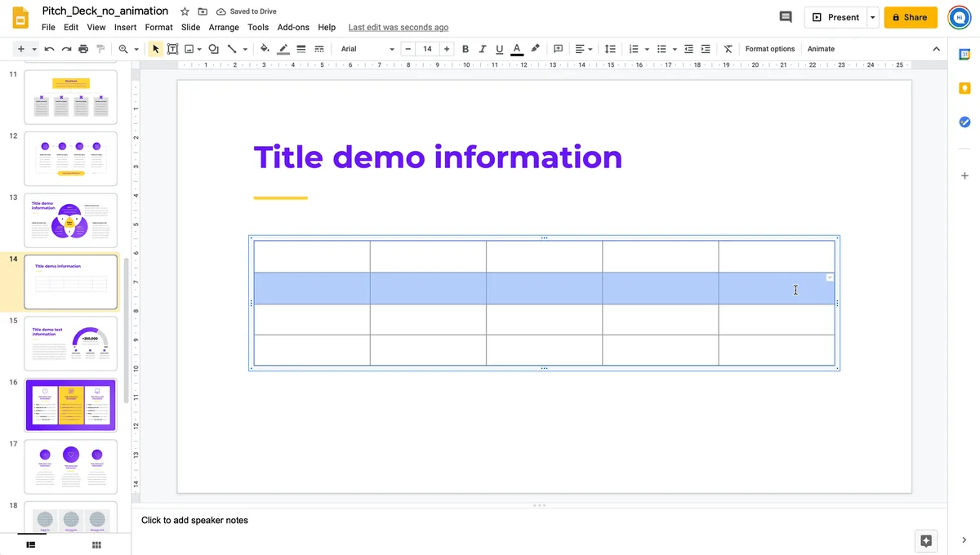Expand the zoom level dropdown arrow
The height and width of the screenshot is (555, 980).
click(x=136, y=49)
